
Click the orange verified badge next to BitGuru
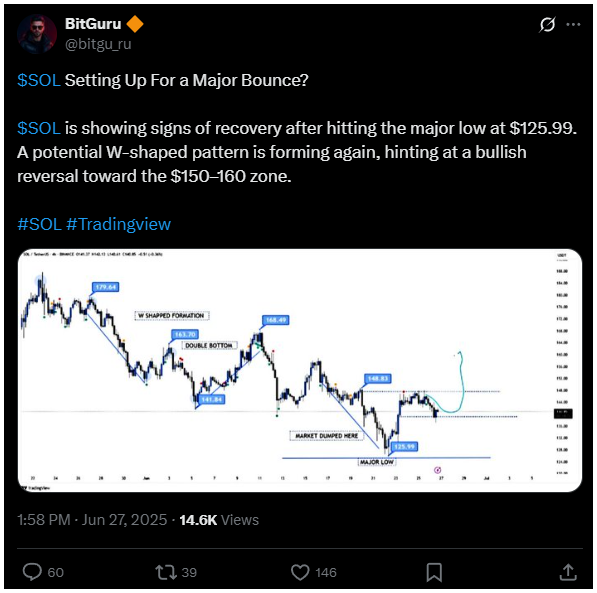[x=135, y=24]
